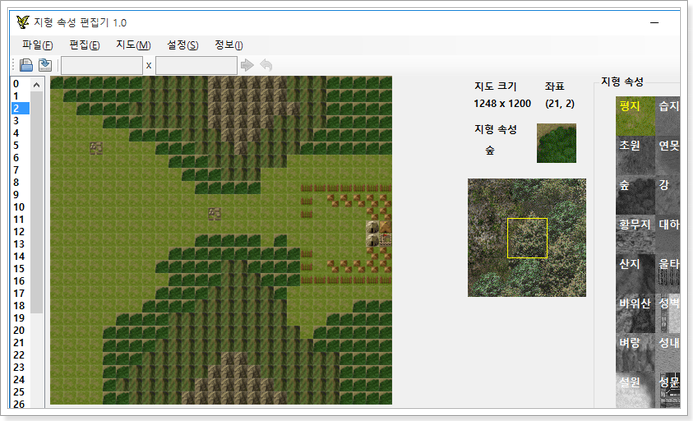The height and width of the screenshot is (421, 693).
Task: Select row 10 in the number list
Action: pyautogui.click(x=20, y=207)
